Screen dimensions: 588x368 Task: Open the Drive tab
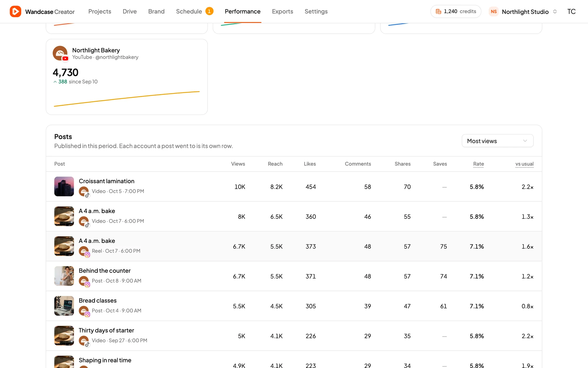pos(130,11)
